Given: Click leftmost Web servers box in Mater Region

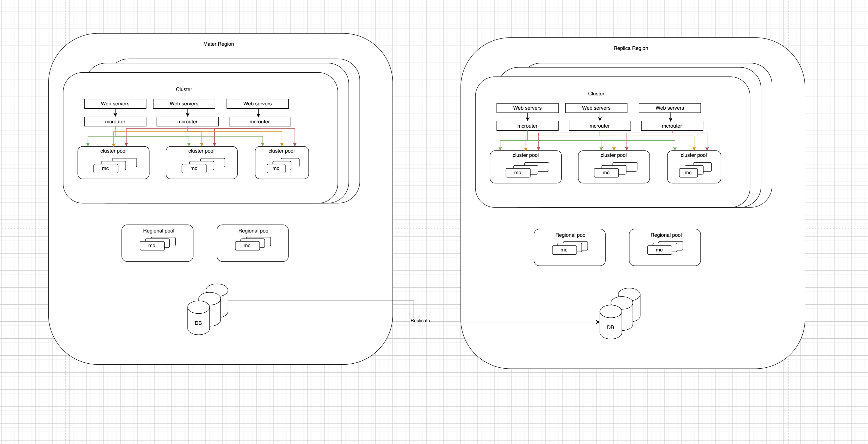Looking at the screenshot, I should pos(115,104).
